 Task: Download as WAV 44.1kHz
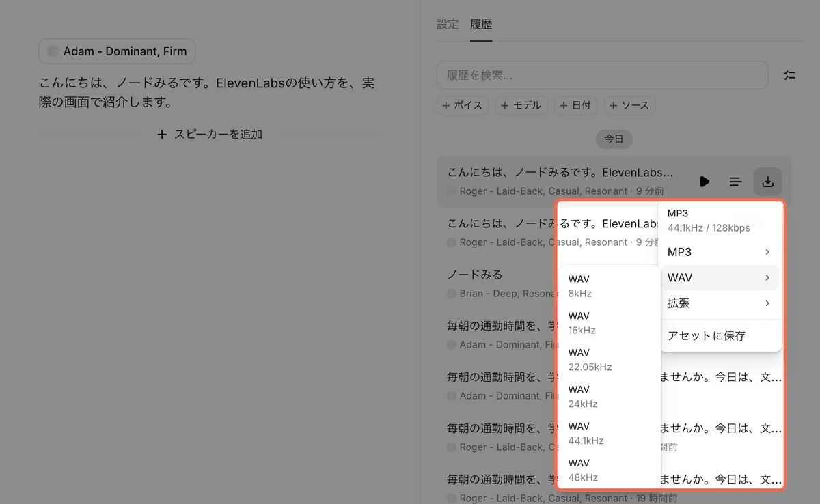pos(610,434)
